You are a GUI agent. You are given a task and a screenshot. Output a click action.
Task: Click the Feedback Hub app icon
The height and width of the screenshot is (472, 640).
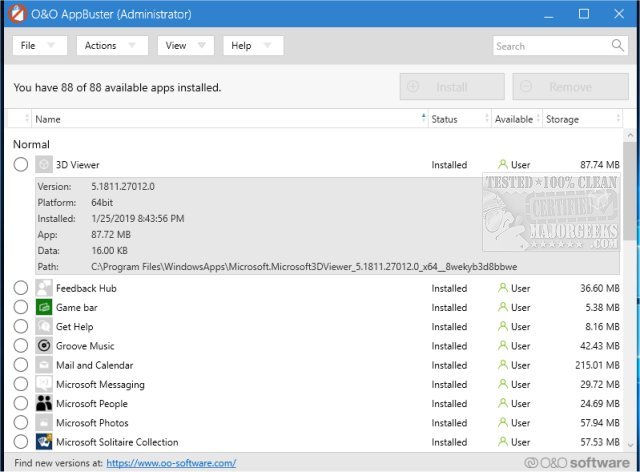click(44, 288)
